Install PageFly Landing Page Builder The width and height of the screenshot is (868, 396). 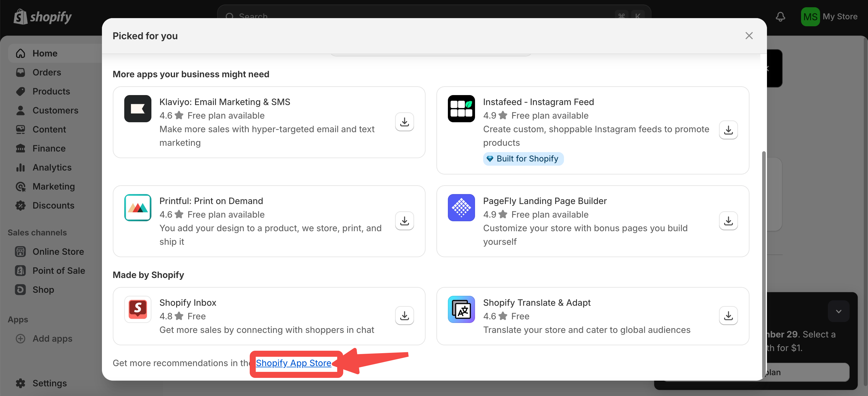point(728,221)
